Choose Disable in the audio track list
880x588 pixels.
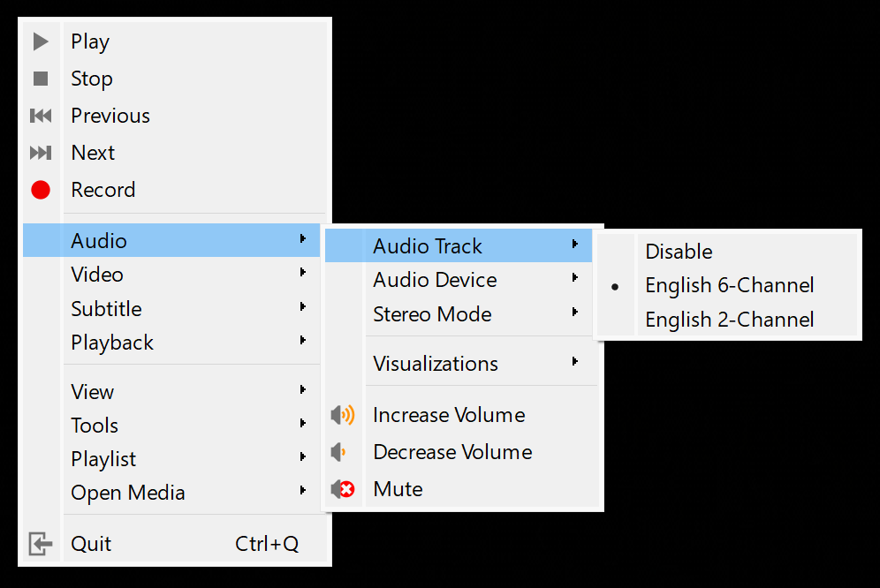coord(679,252)
